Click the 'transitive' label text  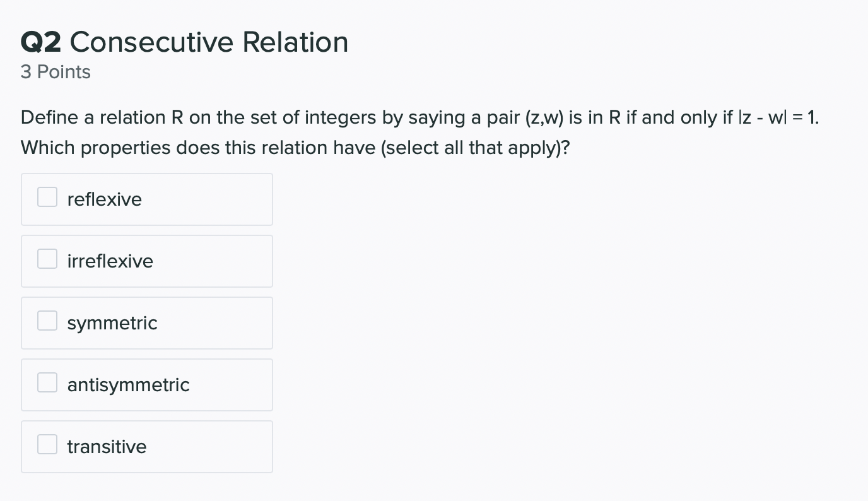click(107, 447)
